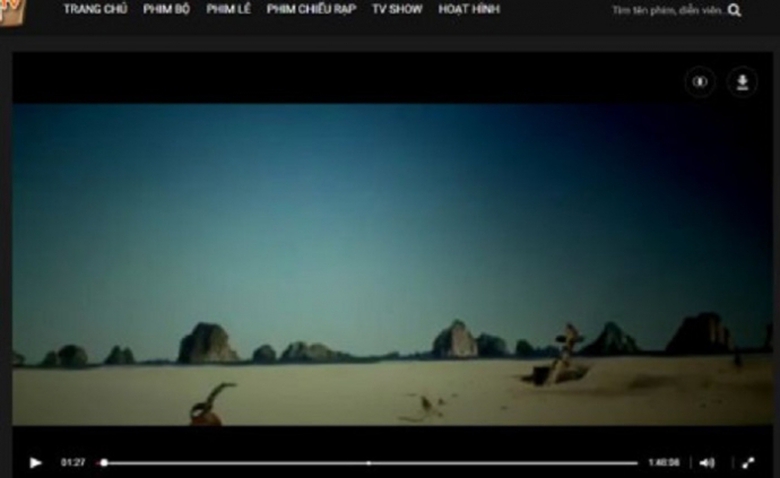Select PHIM LẺ in the navigation bar
This screenshot has width=780, height=478.
pos(228,9)
